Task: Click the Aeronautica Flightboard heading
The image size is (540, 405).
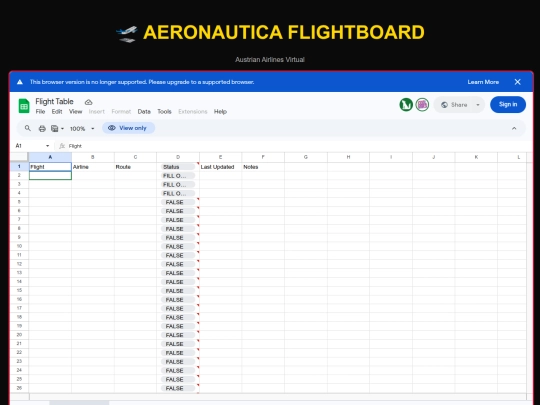Action: 284,32
